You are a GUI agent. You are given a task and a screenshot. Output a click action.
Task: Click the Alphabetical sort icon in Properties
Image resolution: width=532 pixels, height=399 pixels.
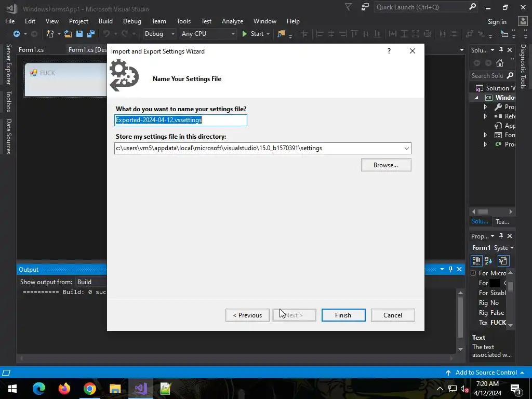coord(488,261)
